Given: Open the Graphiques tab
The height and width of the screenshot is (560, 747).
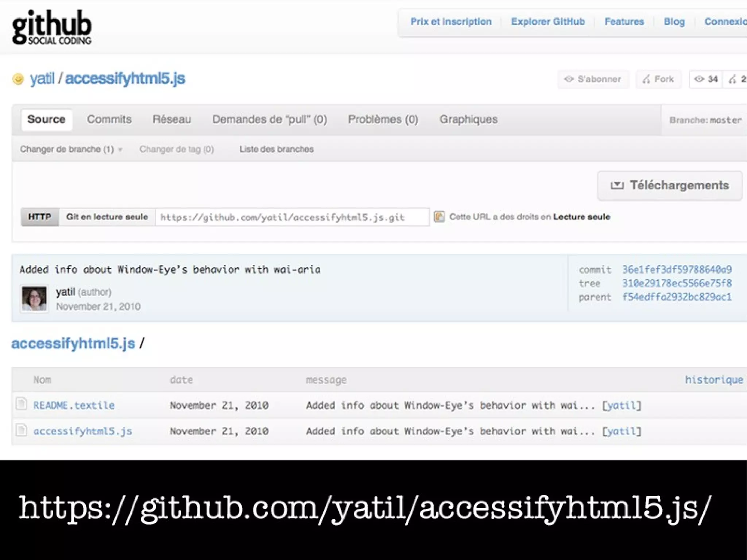Looking at the screenshot, I should pyautogui.click(x=468, y=119).
